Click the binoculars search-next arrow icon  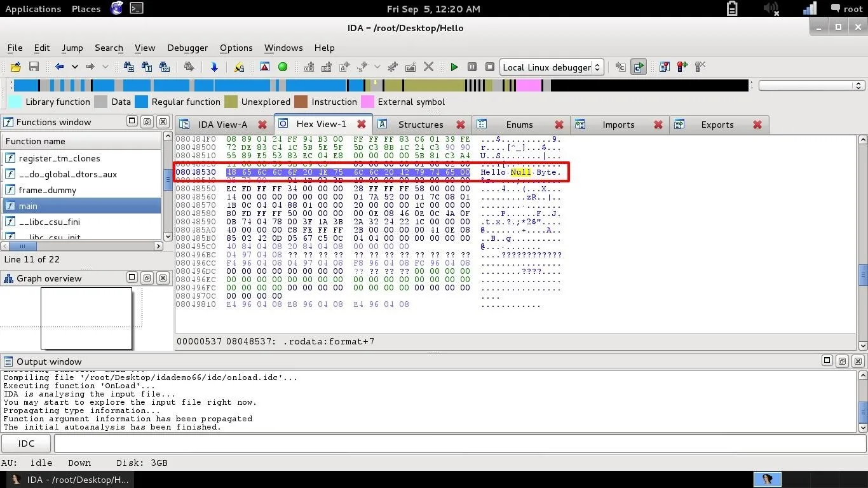(x=189, y=67)
